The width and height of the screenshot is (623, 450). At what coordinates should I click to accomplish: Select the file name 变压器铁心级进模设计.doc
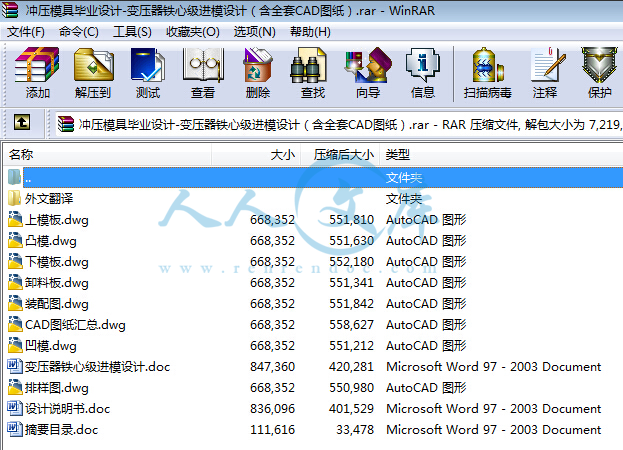(x=97, y=367)
